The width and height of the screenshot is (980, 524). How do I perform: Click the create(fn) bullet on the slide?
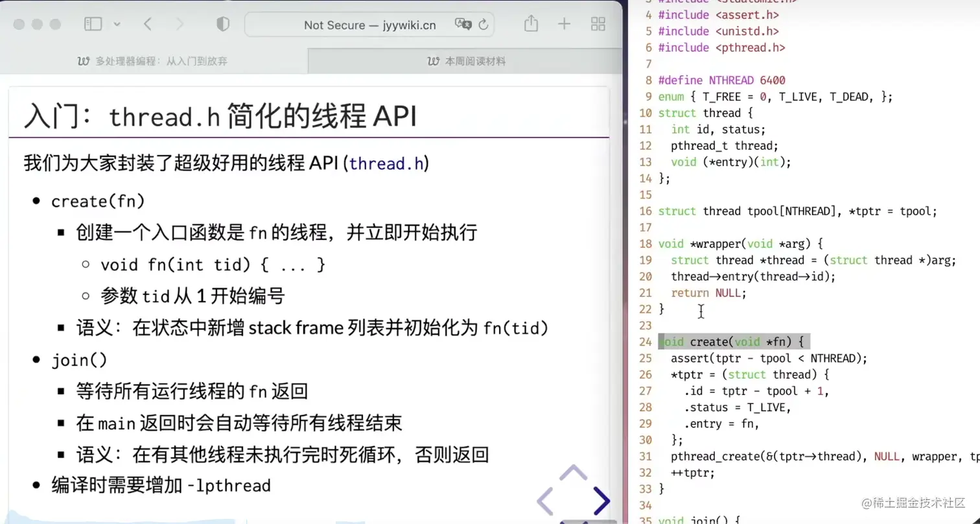pyautogui.click(x=98, y=202)
